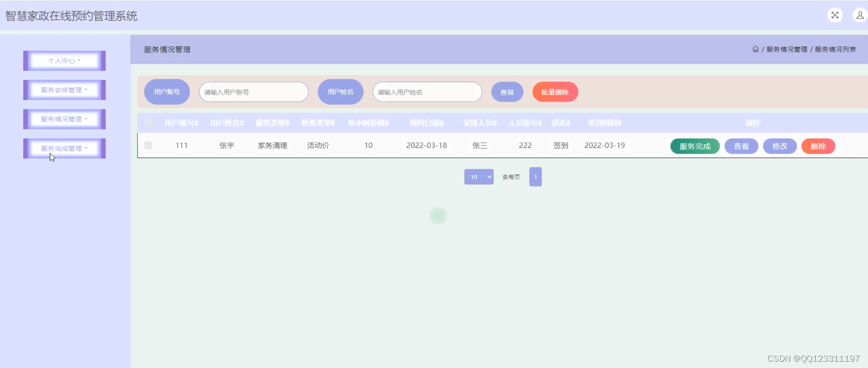Click 服务完成 for row 111
868x368 pixels.
pos(695,146)
